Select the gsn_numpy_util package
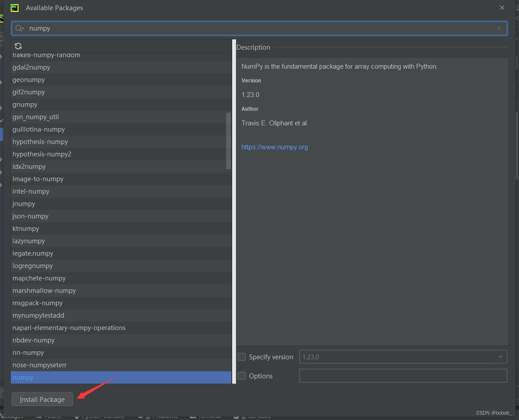 coord(121,117)
